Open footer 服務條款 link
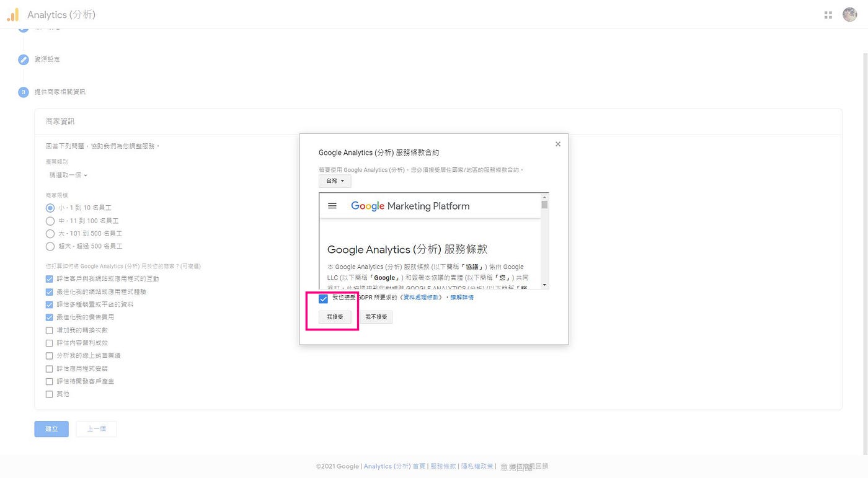The height and width of the screenshot is (478, 868). click(x=443, y=466)
